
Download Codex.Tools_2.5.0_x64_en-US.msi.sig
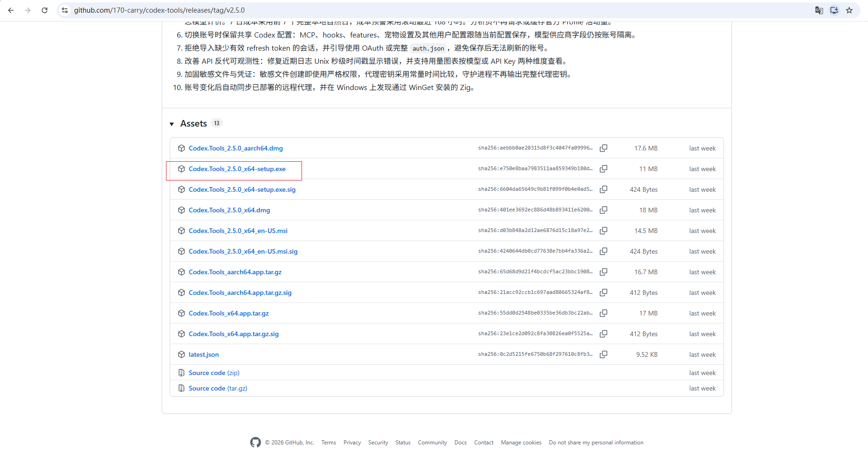(243, 251)
